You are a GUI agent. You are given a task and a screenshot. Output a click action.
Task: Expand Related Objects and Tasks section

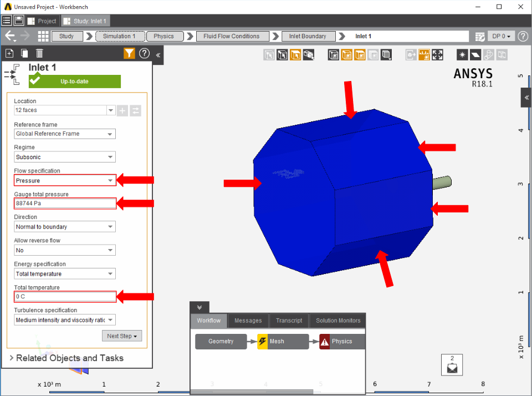[x=66, y=358]
